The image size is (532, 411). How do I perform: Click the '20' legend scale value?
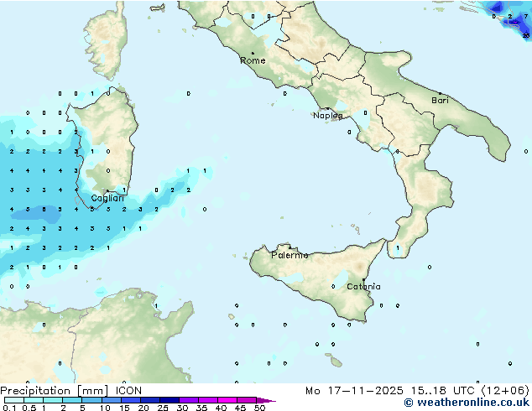click(143, 408)
